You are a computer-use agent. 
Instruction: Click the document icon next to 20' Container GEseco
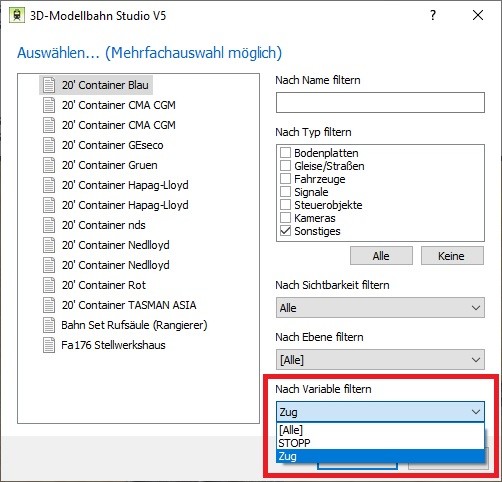[x=49, y=145]
